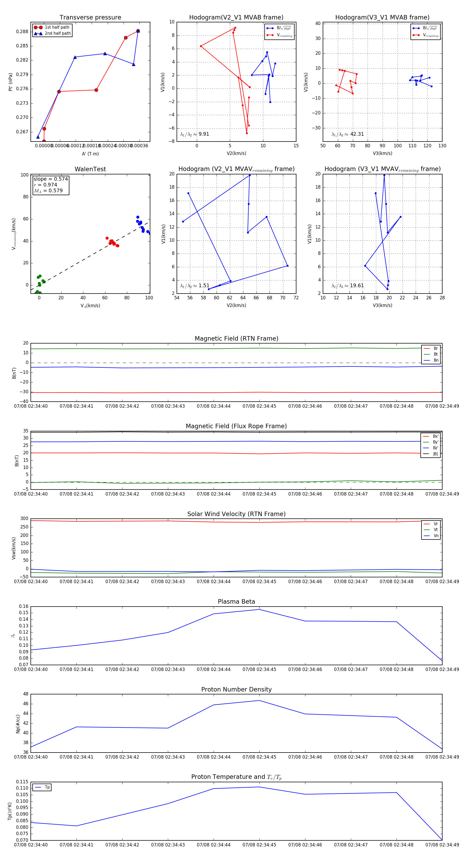Click the WalenTest slope statistics box
This screenshot has width=473, height=868.
pyautogui.click(x=51, y=185)
